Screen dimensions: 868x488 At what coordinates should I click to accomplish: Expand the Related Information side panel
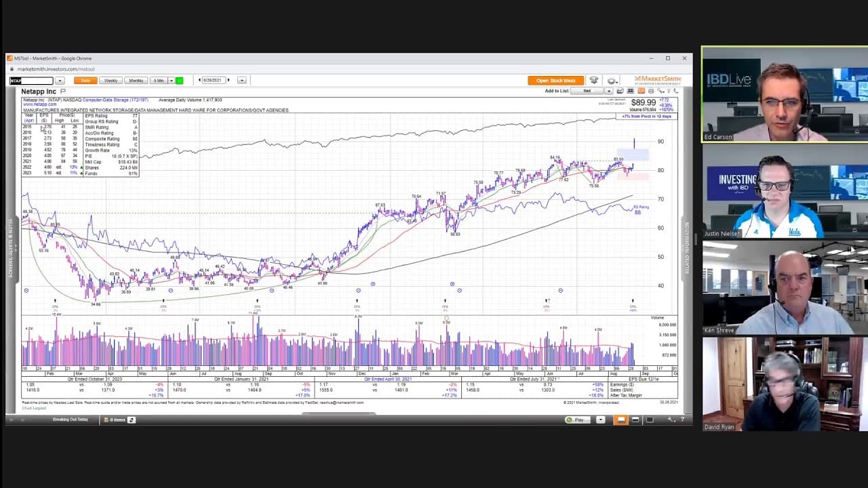coord(686,247)
